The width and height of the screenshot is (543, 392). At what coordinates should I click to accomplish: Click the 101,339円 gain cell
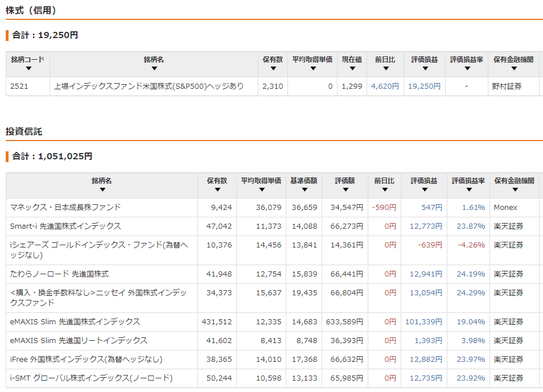(424, 321)
